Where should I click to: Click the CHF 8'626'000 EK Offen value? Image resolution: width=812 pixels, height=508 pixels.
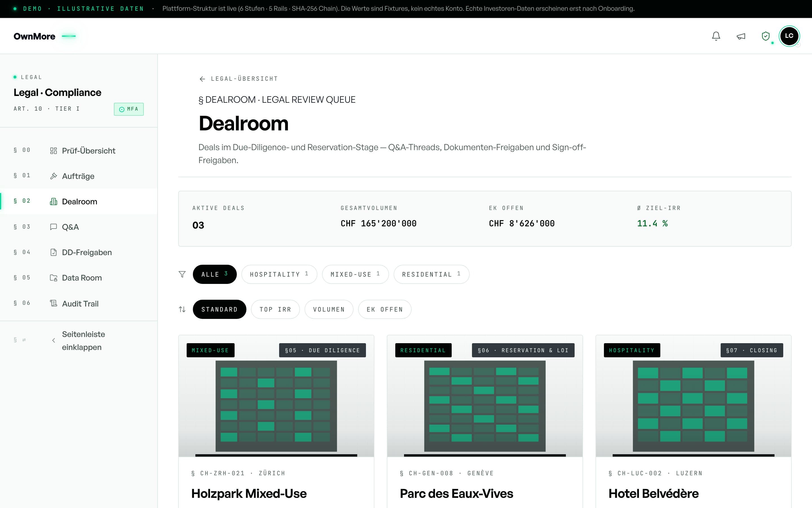coord(522,224)
